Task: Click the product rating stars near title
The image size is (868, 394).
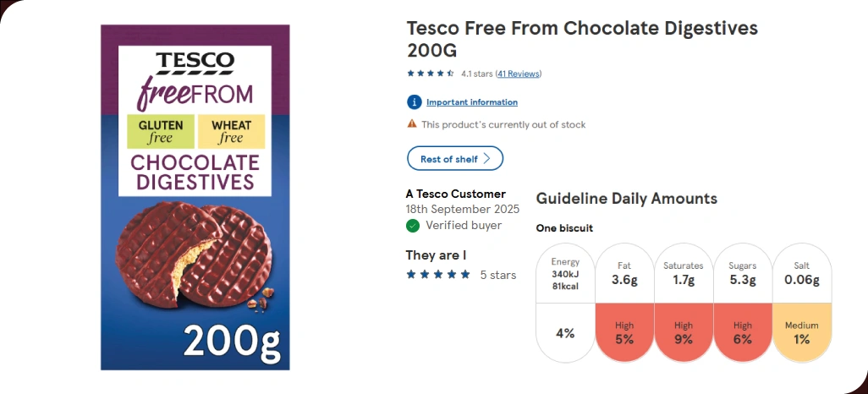Action: [x=431, y=74]
